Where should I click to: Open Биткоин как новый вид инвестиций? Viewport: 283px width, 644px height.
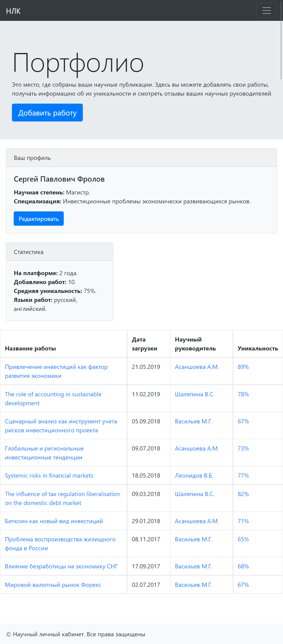pyautogui.click(x=54, y=521)
